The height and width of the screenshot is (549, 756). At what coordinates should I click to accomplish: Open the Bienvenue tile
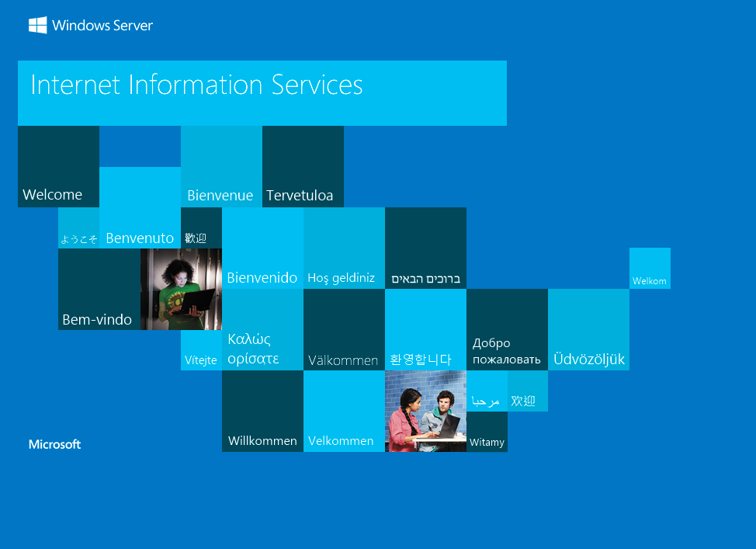click(x=221, y=167)
